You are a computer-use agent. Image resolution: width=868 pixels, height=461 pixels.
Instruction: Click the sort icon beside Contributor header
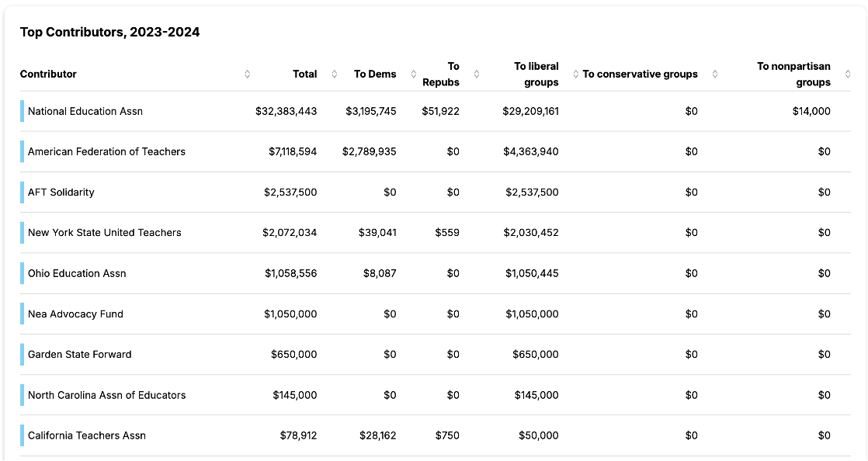point(248,75)
